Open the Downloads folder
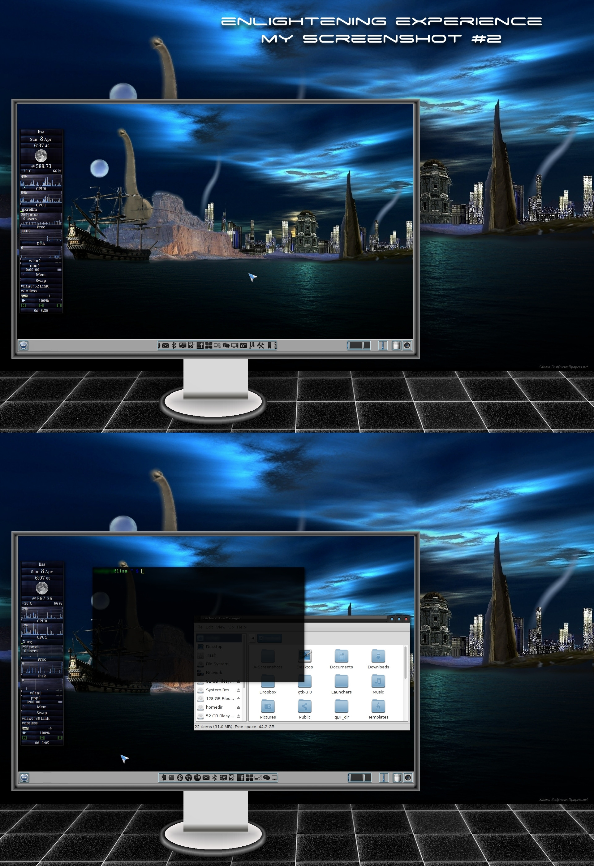Viewport: 594px width, 868px height. click(378, 660)
